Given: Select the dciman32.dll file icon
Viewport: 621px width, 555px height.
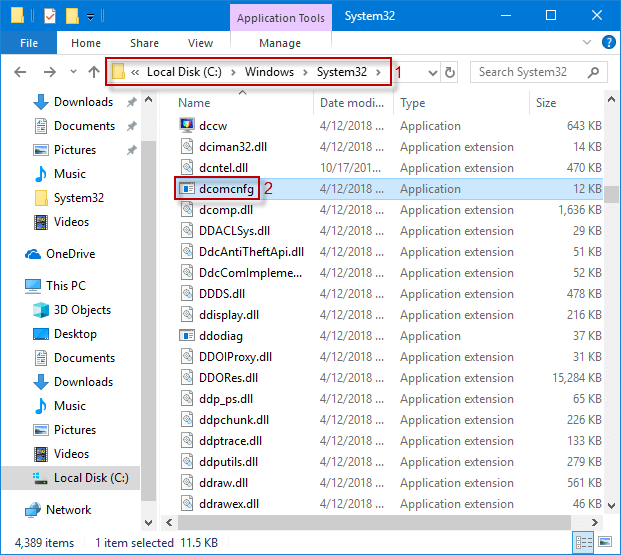Looking at the screenshot, I should tap(187, 147).
